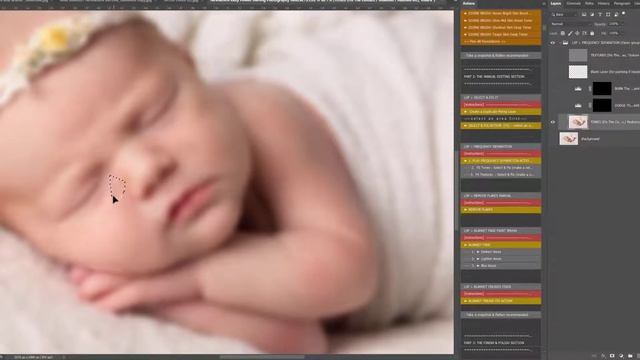Viewport: 640px width, 360px height.
Task: Click the BURN layer mask link icon
Action: [589, 89]
